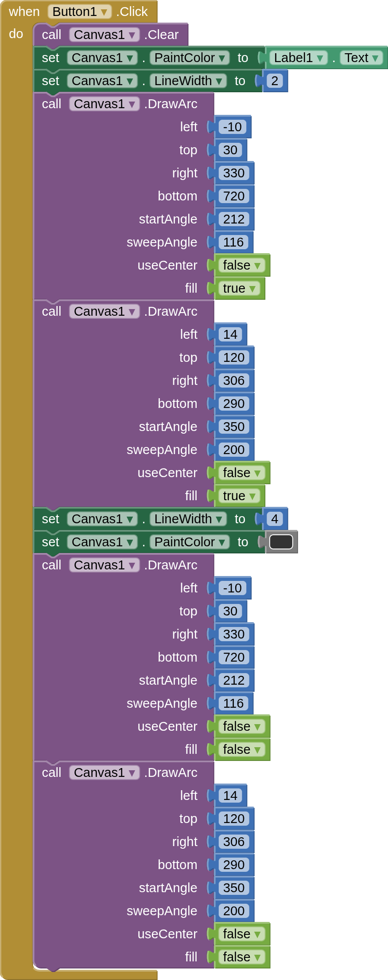Screen dimensions: 388x980
Task: Click the last DrawArc top value 120
Action: [233, 819]
